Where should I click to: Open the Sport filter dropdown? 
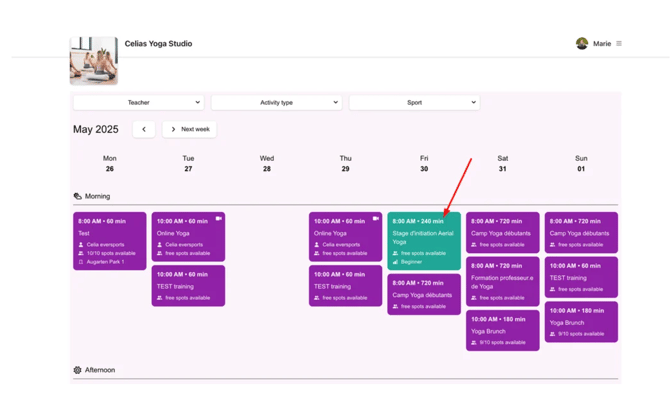tap(414, 103)
